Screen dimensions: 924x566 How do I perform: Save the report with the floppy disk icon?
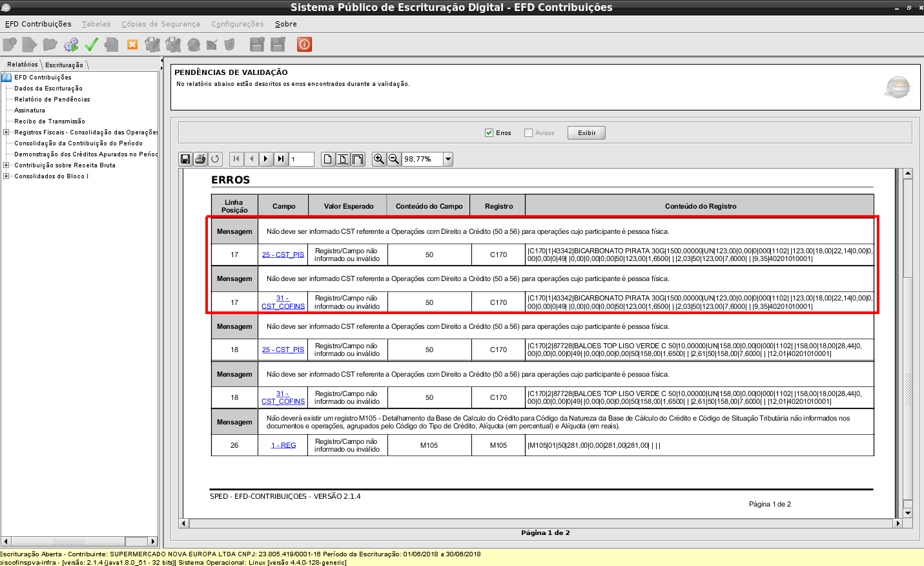coord(185,159)
